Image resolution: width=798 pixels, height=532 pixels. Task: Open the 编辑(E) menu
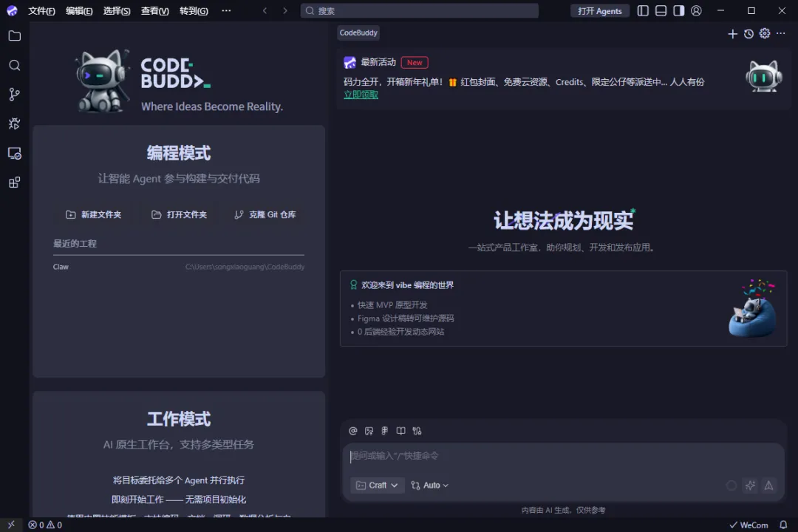79,10
